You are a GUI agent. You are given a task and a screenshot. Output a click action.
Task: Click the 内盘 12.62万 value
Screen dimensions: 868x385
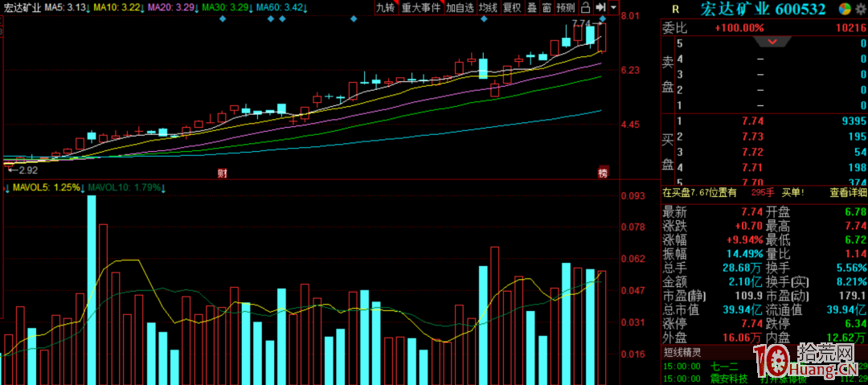pos(848,337)
